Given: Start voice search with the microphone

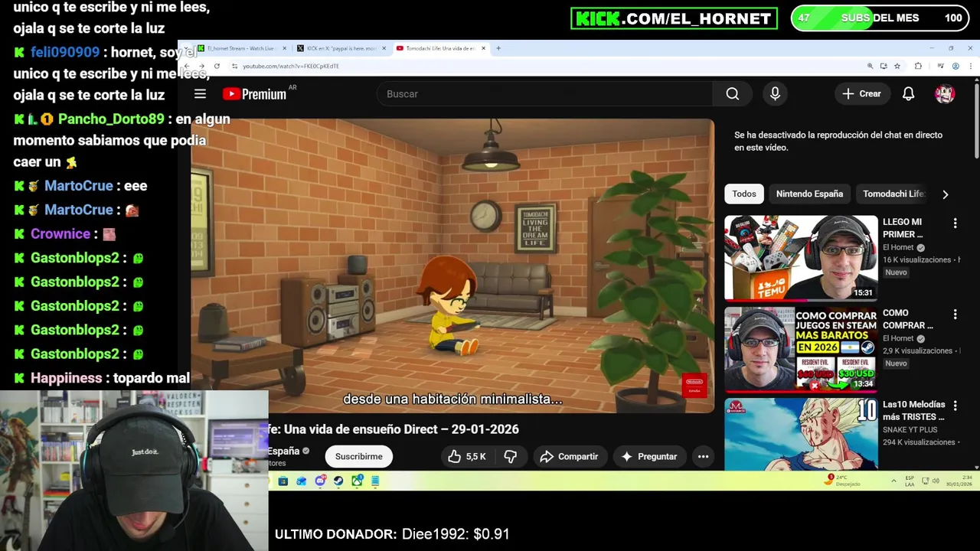Looking at the screenshot, I should click(775, 93).
